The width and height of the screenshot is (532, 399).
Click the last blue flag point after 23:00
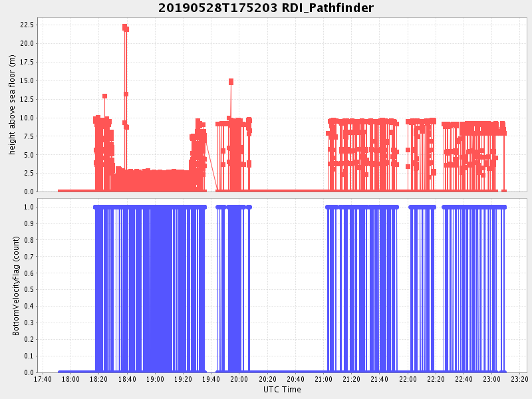[504, 207]
